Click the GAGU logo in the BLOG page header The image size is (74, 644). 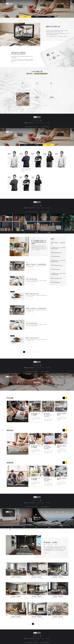[9, 217]
